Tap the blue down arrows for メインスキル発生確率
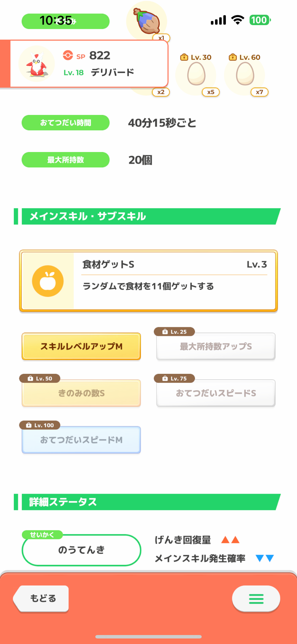Image resolution: width=297 pixels, height=644 pixels. point(265,558)
